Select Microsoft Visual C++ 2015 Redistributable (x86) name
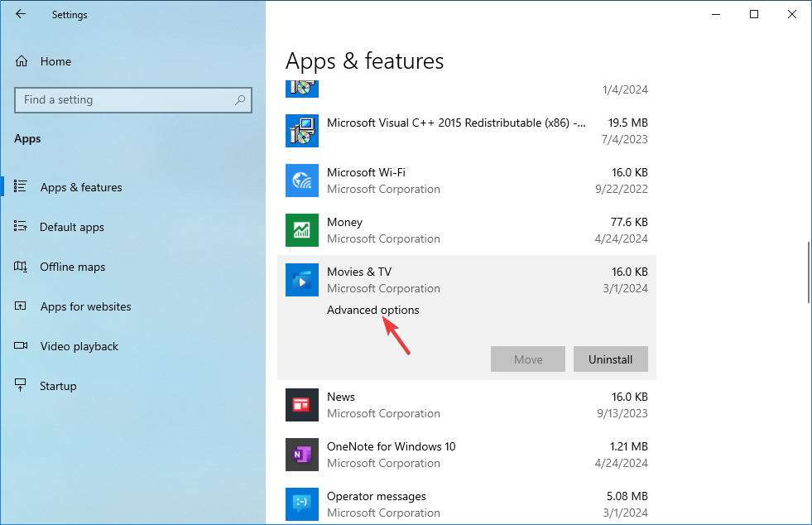The height and width of the screenshot is (525, 812). coord(456,123)
